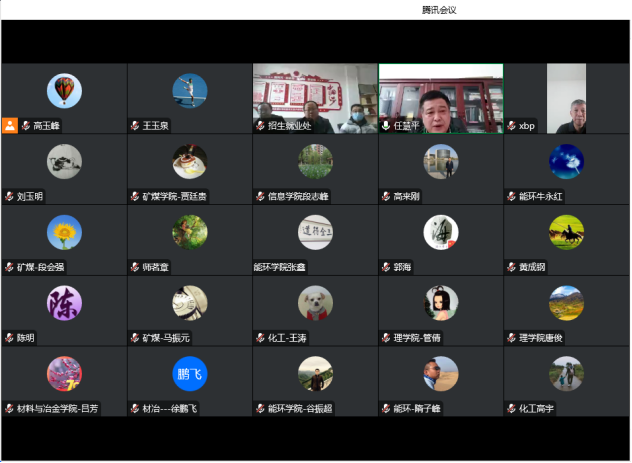The image size is (632, 463).
Task: Select the white dog avatar of 化工-王涛
Action: 315,302
